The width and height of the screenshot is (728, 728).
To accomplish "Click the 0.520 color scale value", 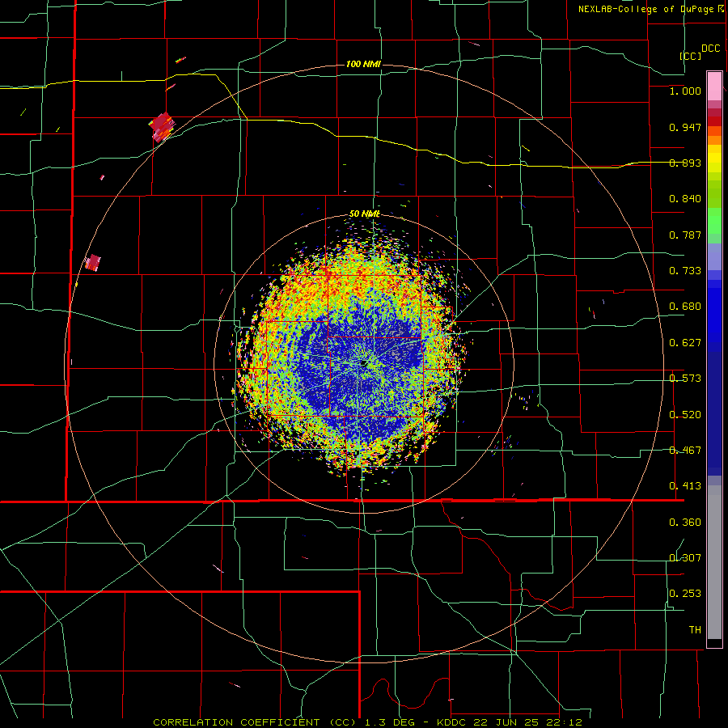I will tap(685, 415).
